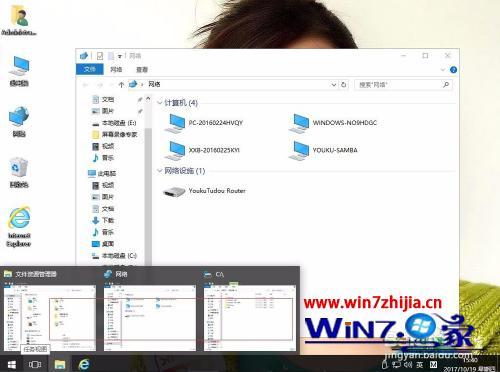Select 文档 under 此电脑 in the sidebar
500x372 pixels.
point(103,209)
